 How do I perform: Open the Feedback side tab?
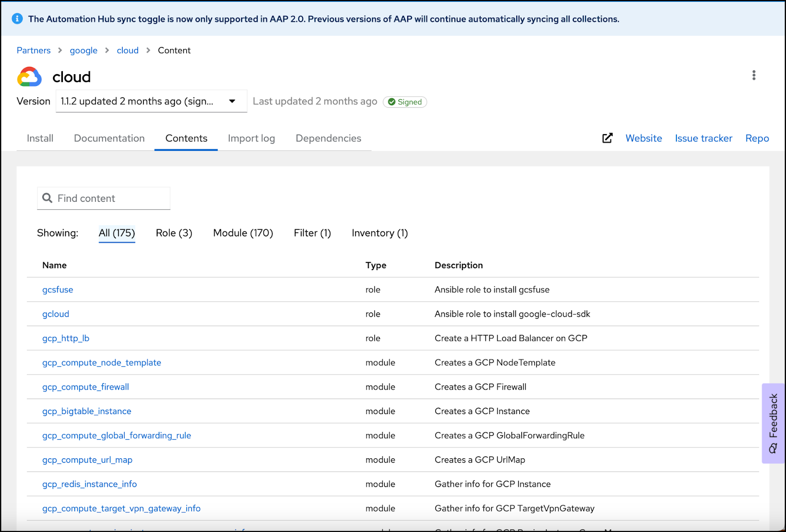coord(773,423)
